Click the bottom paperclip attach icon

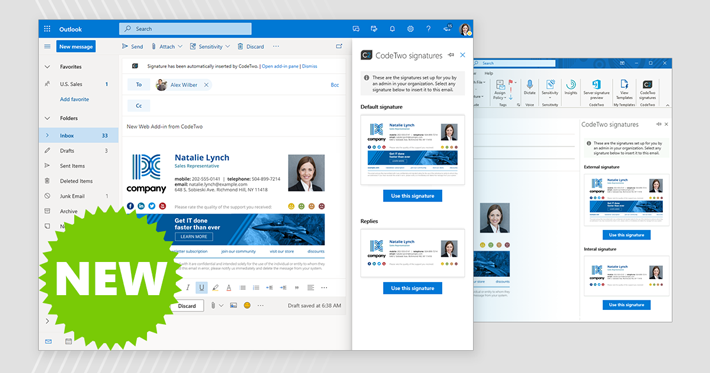(213, 306)
